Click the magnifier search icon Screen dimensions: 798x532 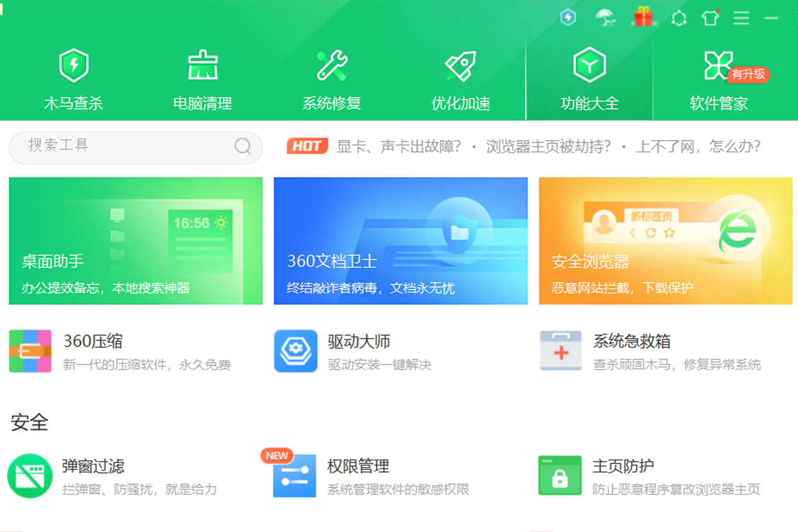[x=243, y=146]
